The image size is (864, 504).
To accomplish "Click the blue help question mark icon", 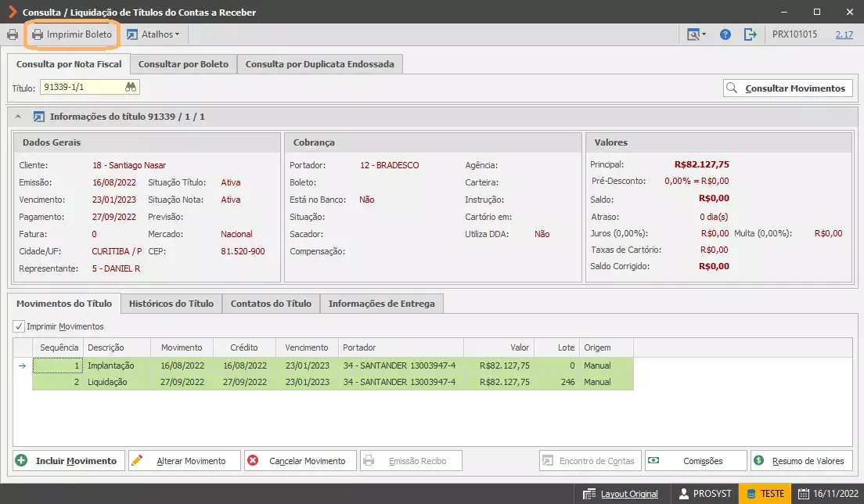I will [x=725, y=34].
